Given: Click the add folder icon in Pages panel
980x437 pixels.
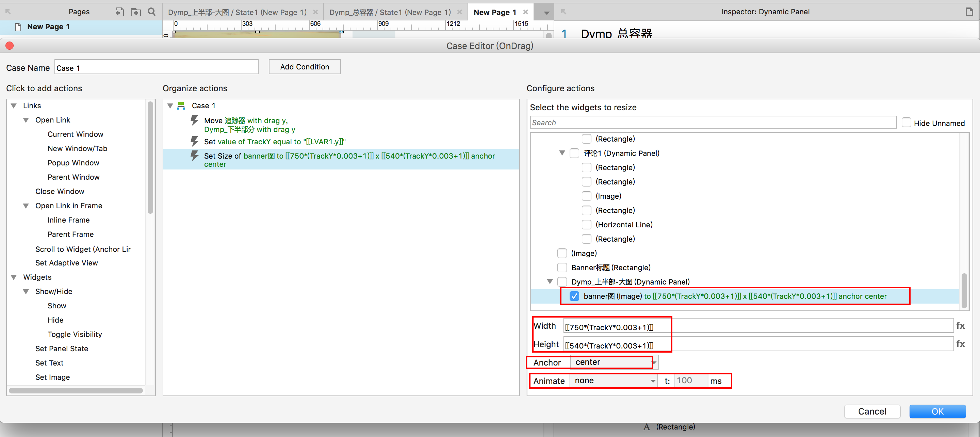Looking at the screenshot, I should (x=136, y=12).
